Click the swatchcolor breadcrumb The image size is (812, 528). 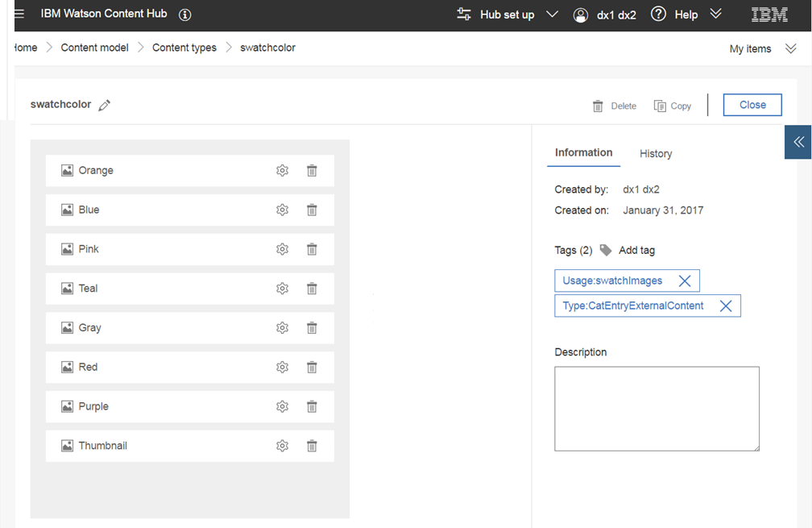tap(267, 48)
